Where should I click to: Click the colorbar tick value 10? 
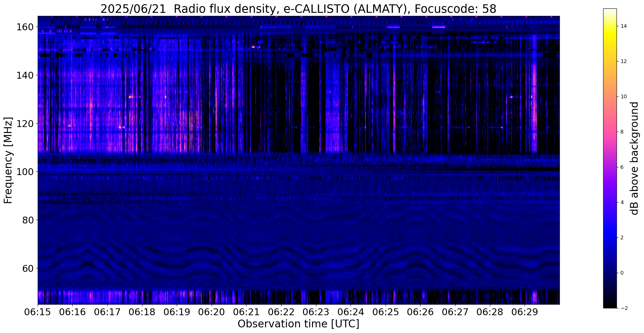pyautogui.click(x=624, y=97)
